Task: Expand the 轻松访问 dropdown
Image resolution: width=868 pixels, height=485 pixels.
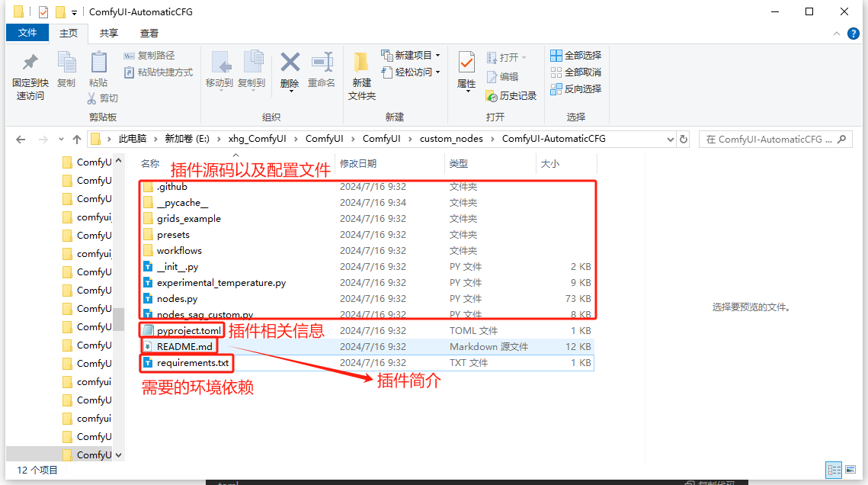Action: [437, 72]
